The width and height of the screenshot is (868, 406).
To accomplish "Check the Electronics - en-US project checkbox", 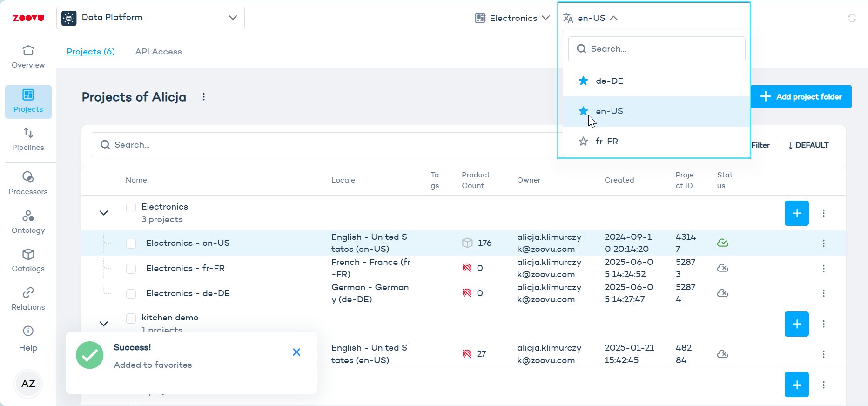I will [131, 244].
